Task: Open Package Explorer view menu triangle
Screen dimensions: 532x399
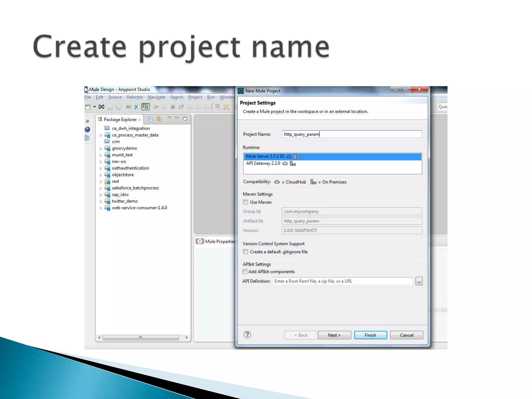Action: click(x=169, y=118)
